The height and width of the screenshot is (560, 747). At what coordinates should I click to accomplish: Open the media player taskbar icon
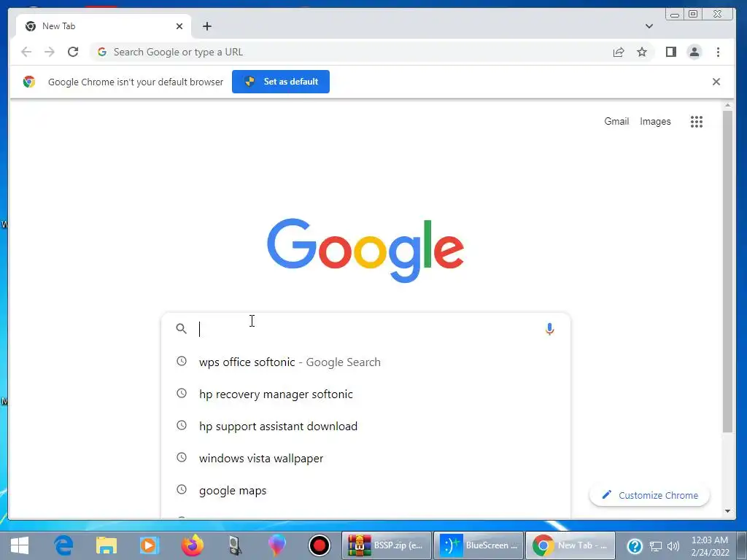[149, 545]
